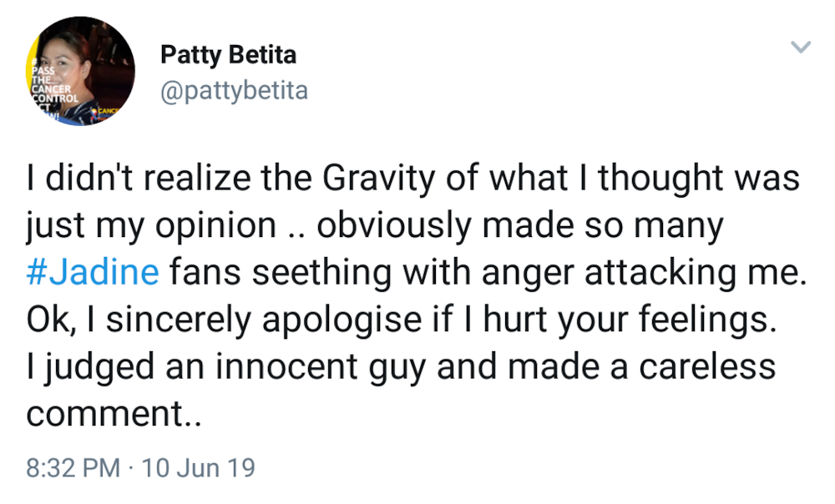
Task: Open the tweet options chevron menu
Action: click(801, 47)
